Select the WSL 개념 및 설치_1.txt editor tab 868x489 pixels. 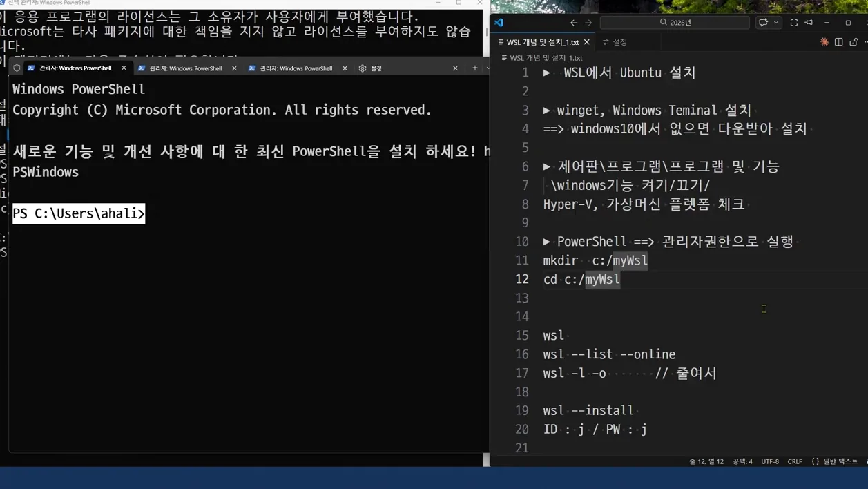click(x=543, y=42)
